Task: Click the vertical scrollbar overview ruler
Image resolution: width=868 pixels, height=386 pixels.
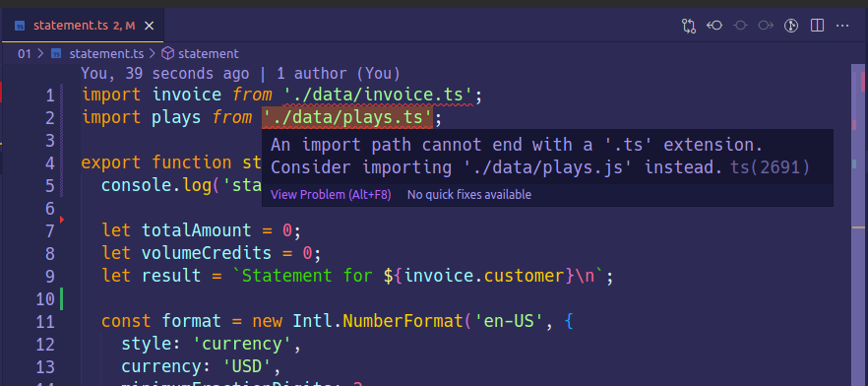Action: [x=858, y=225]
